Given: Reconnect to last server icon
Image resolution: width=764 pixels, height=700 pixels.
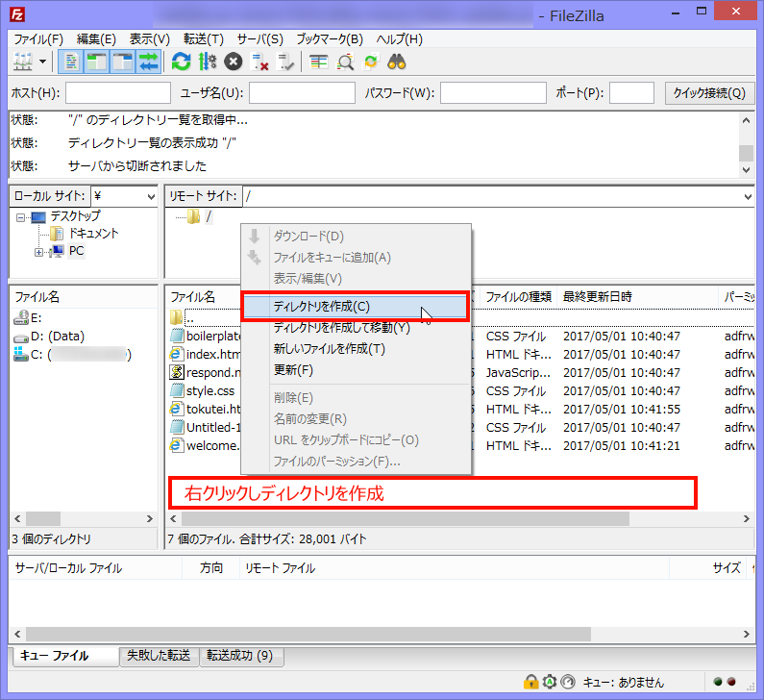Looking at the screenshot, I should pyautogui.click(x=285, y=62).
